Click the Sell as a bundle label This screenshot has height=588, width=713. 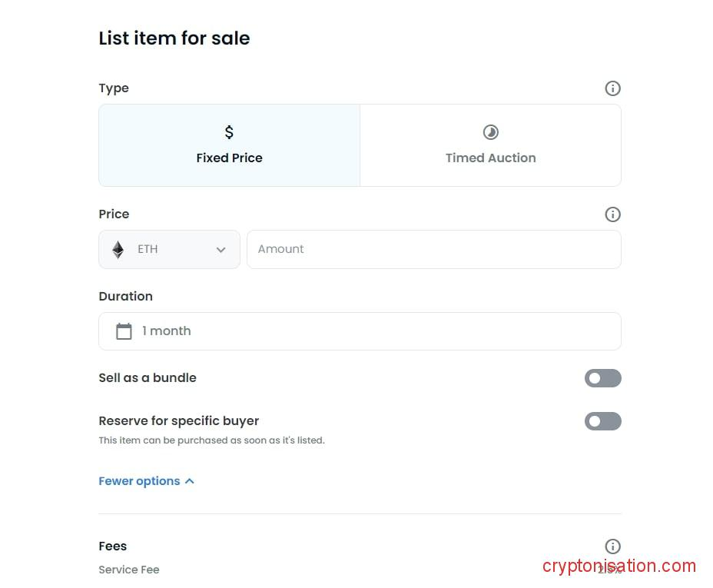(x=148, y=377)
